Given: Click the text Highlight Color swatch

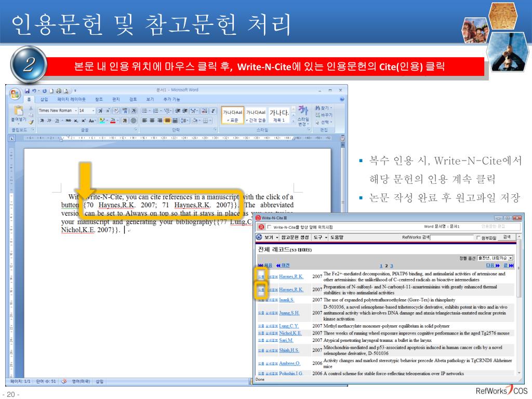Looking at the screenshot, I should 102,121.
